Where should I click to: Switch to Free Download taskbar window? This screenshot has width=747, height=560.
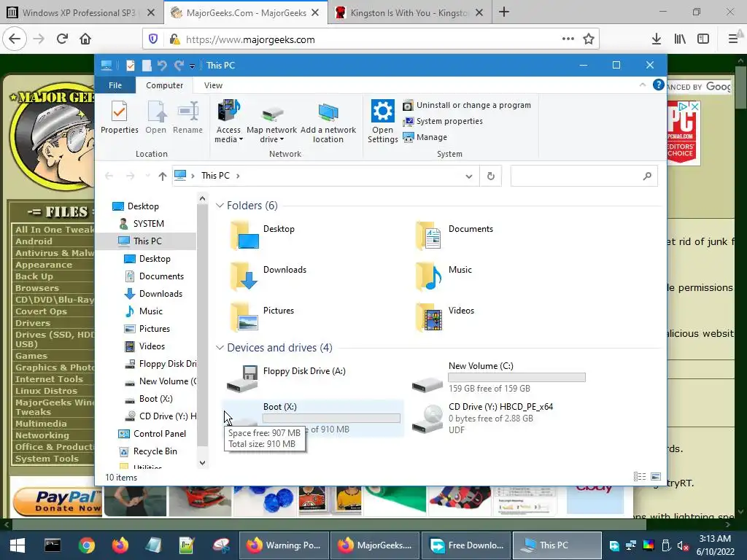(x=466, y=545)
